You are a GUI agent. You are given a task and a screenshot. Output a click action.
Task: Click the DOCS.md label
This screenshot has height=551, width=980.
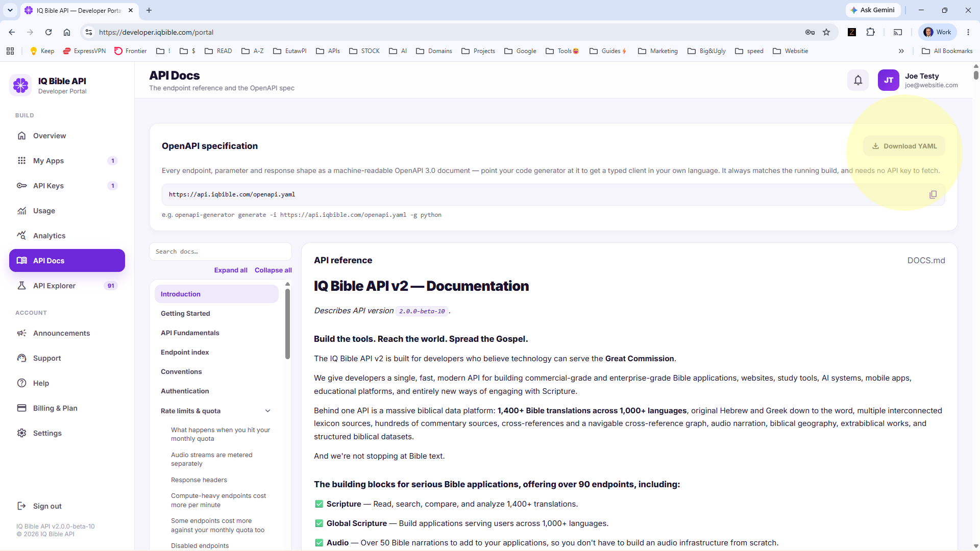[x=926, y=261]
